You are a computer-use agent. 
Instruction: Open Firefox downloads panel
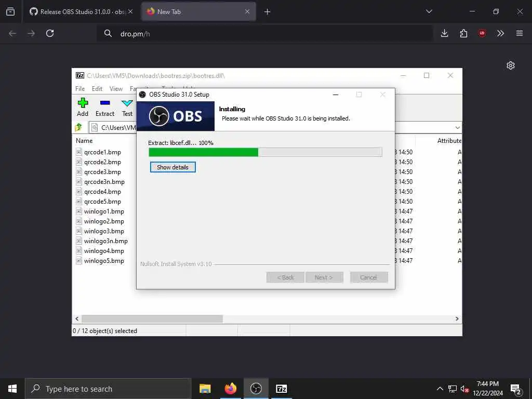pyautogui.click(x=445, y=33)
